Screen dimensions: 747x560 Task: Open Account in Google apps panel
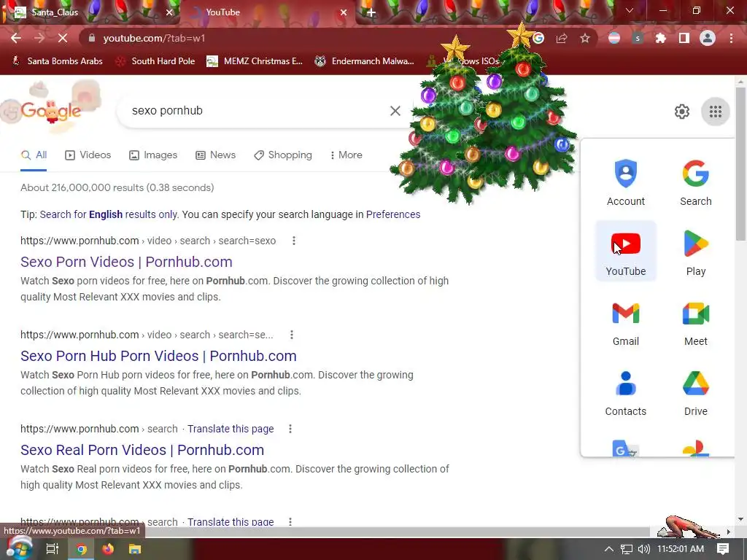[625, 182]
